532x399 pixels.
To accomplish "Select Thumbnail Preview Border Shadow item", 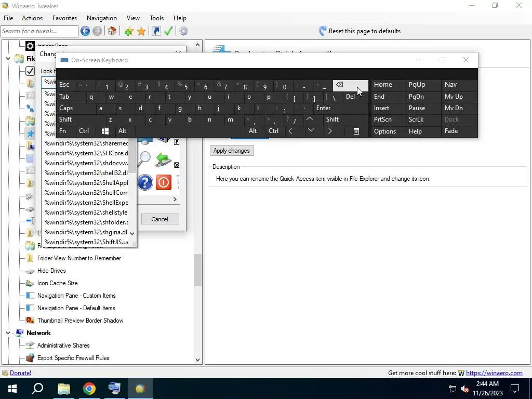I will pos(81,321).
